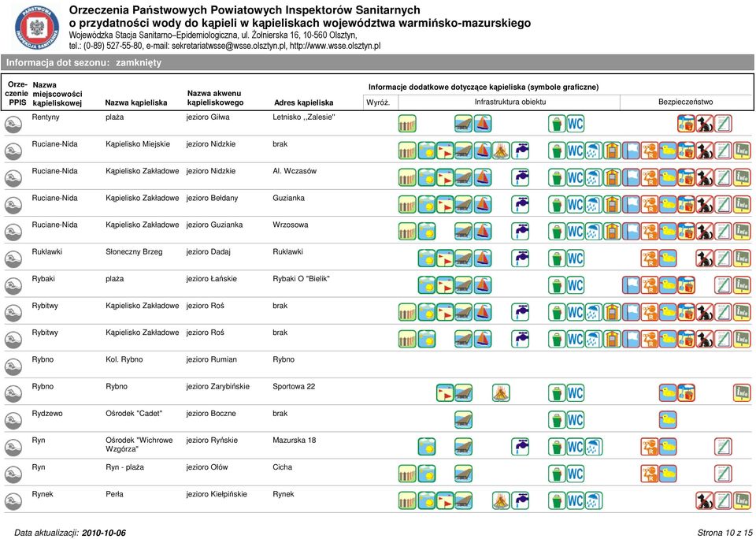Click the "Strona 10 z 15" page indicator

[724, 533]
